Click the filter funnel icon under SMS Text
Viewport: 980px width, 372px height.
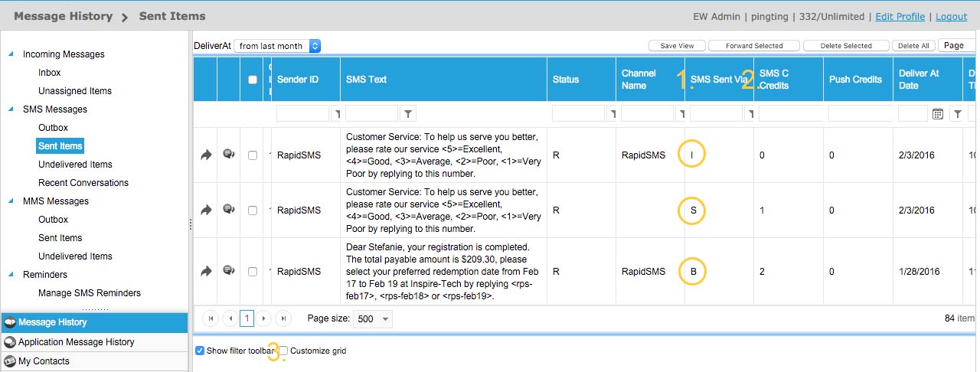pyautogui.click(x=409, y=114)
